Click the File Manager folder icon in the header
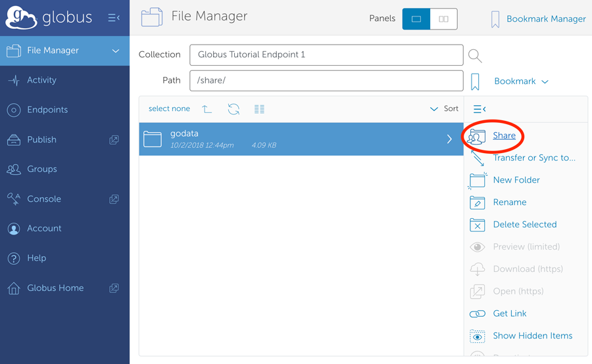 152,17
